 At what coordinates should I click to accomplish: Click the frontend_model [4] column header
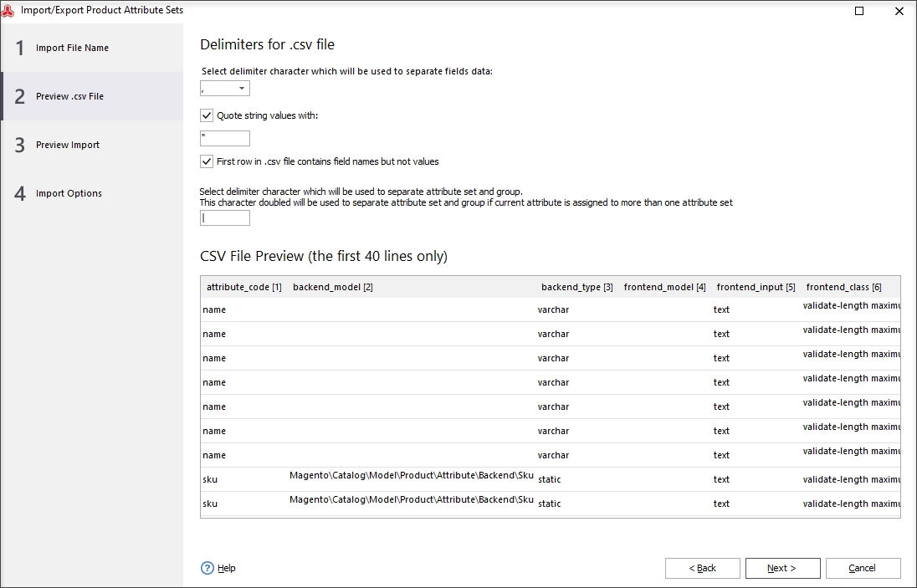(x=665, y=287)
